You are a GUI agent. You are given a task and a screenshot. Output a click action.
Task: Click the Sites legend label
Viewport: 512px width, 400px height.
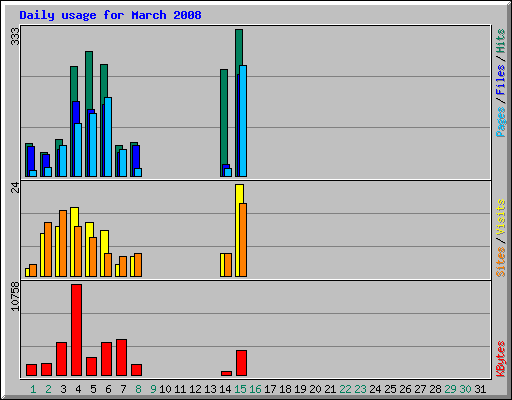(501, 262)
